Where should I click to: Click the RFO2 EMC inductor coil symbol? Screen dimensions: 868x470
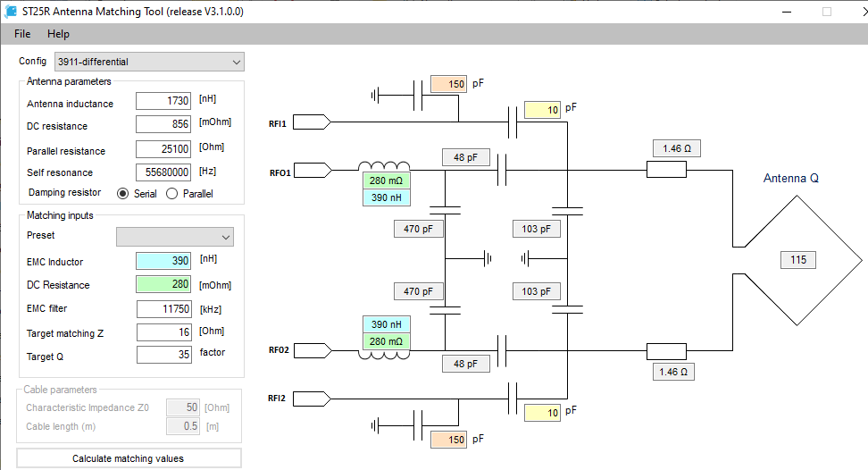pos(384,355)
